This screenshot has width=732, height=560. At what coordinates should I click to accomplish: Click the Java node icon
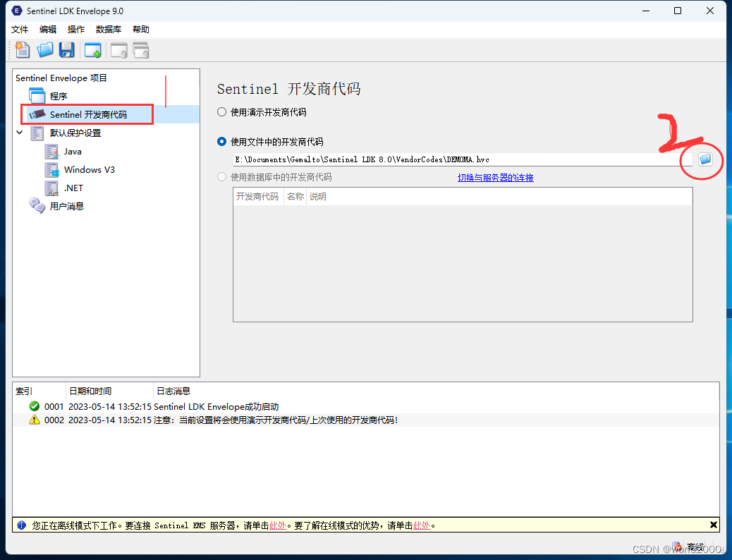[x=51, y=152]
